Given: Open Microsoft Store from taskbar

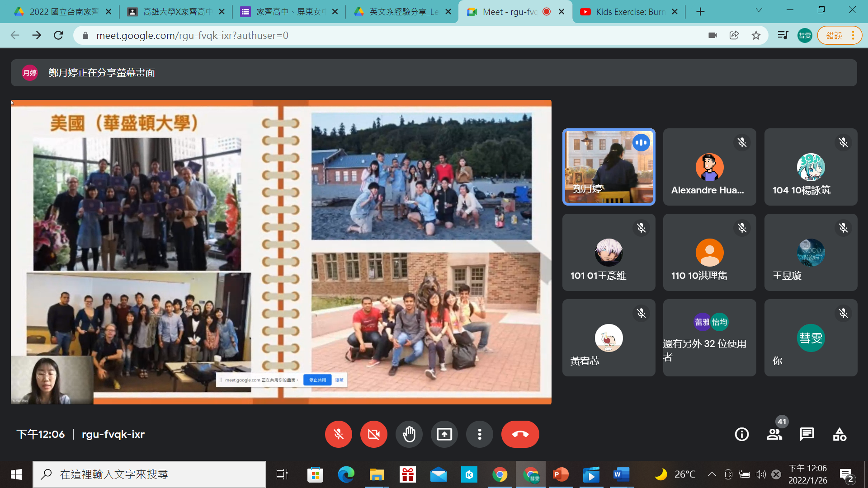Looking at the screenshot, I should 315,474.
